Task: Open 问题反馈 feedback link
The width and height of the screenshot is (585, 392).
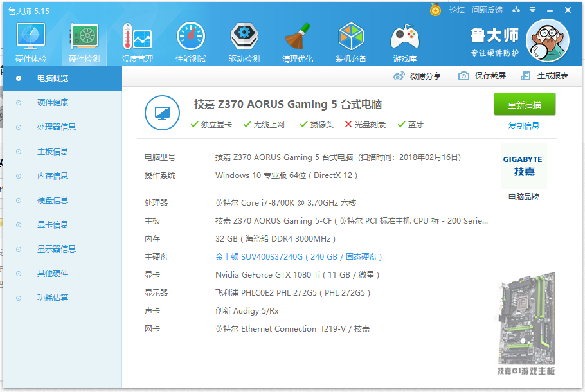Action: (487, 10)
